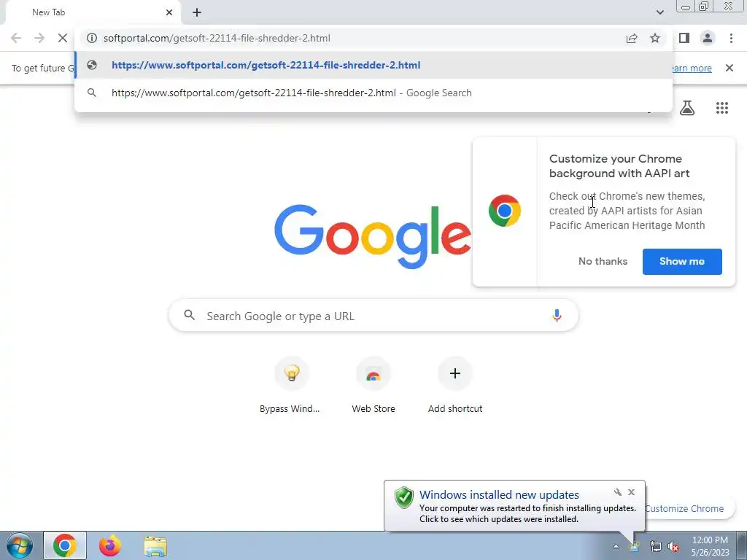747x560 pixels.
Task: Open the side panel icon
Action: point(684,38)
